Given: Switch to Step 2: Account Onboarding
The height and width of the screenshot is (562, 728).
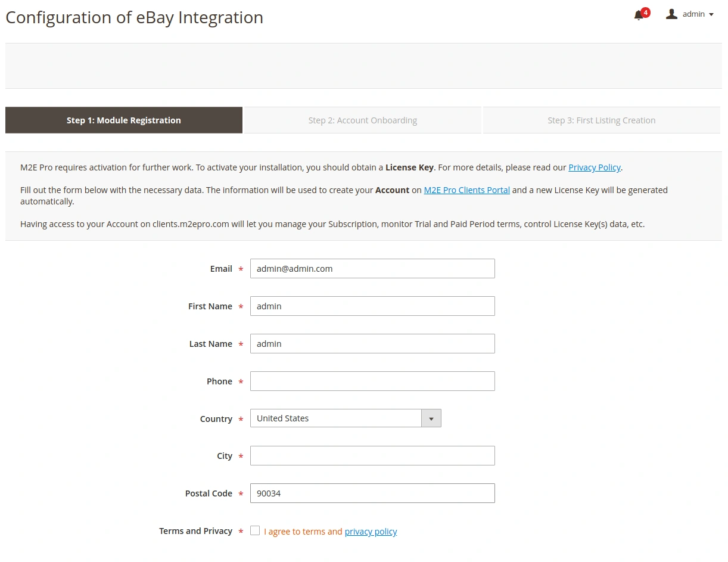Looking at the screenshot, I should pos(362,120).
